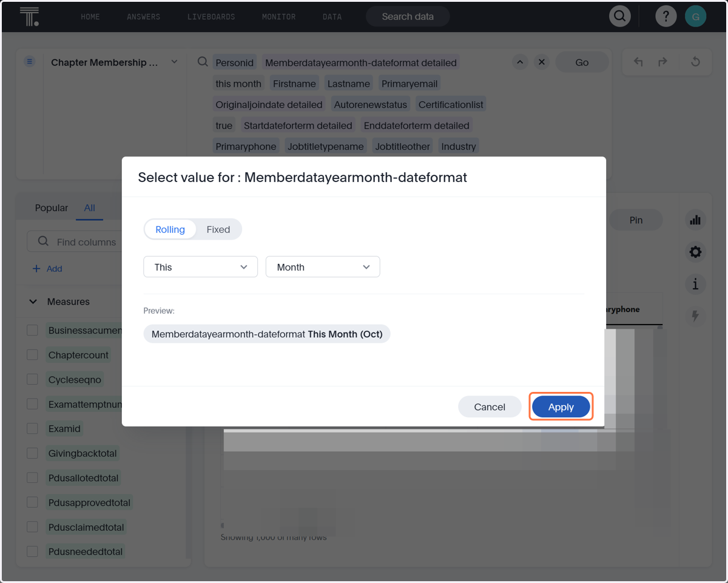Check the Examid checkbox

pyautogui.click(x=33, y=428)
